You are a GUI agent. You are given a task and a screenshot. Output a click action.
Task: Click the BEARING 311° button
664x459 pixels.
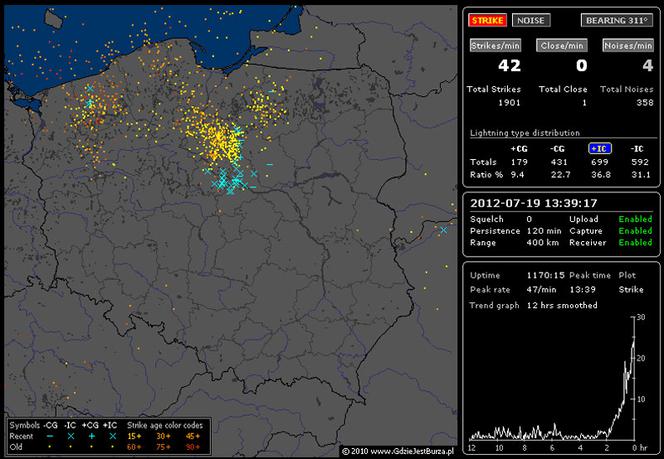click(617, 20)
